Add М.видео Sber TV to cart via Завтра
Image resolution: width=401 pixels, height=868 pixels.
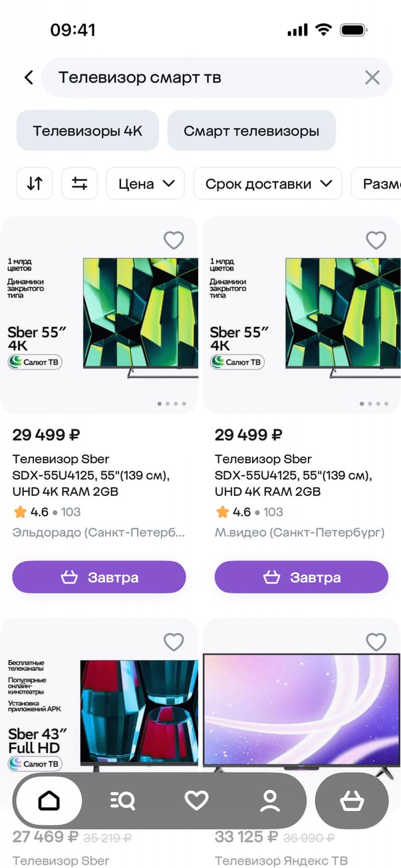pyautogui.click(x=301, y=577)
